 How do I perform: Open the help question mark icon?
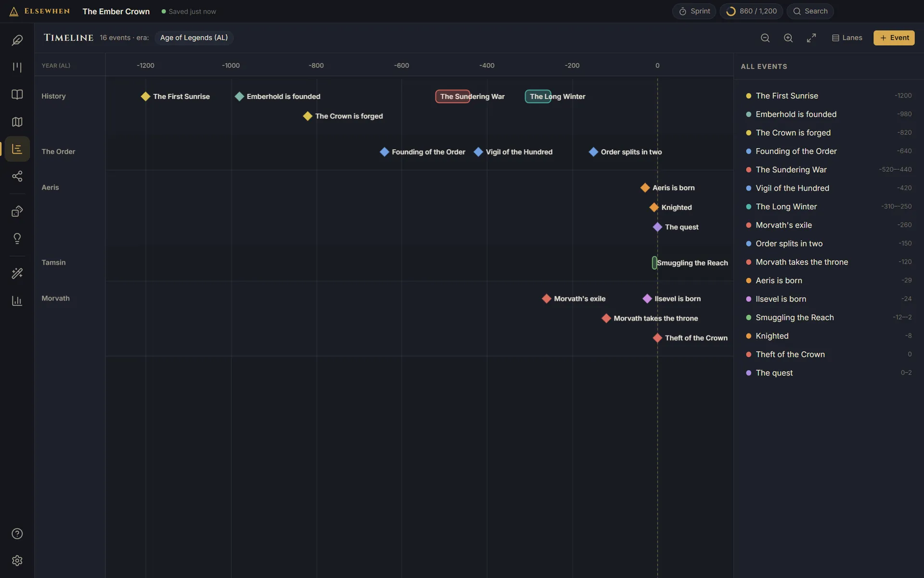coord(17,533)
